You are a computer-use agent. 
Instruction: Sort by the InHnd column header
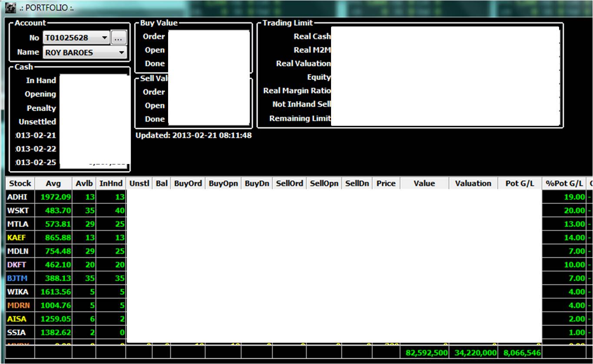coord(111,184)
